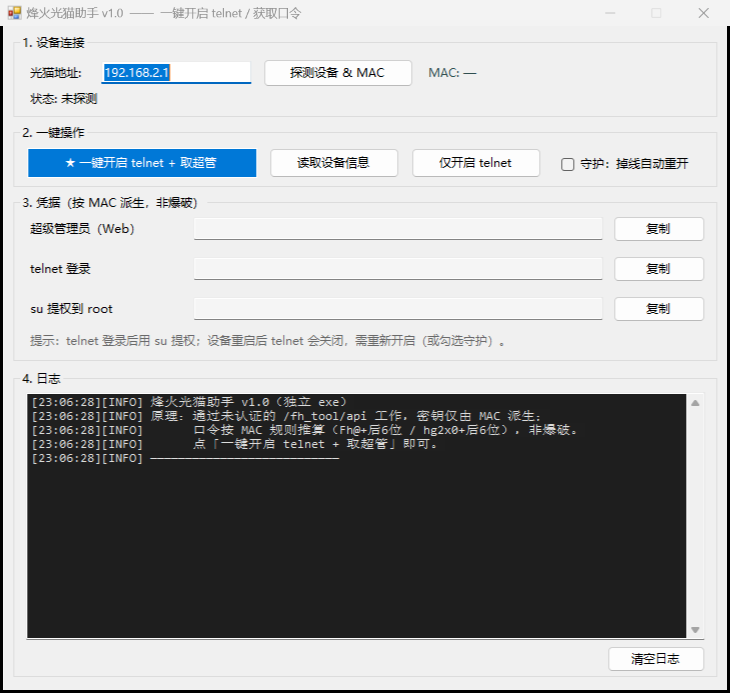Click the log scrollbar down arrow
The image size is (730, 693).
[x=695, y=630]
